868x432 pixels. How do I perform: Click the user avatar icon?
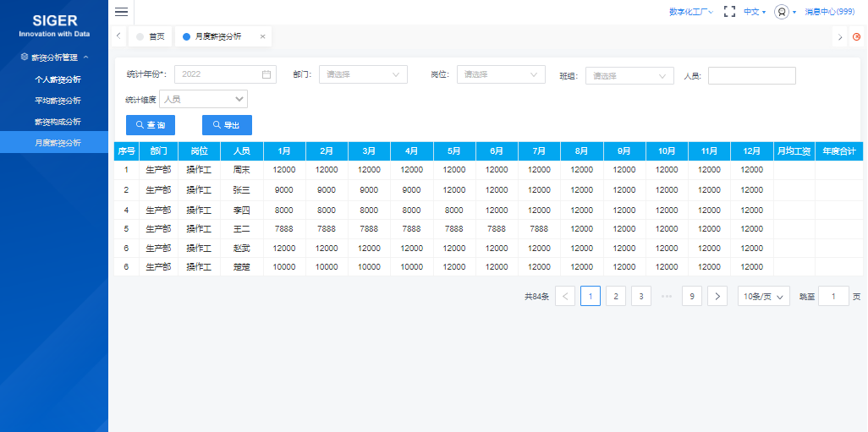781,12
